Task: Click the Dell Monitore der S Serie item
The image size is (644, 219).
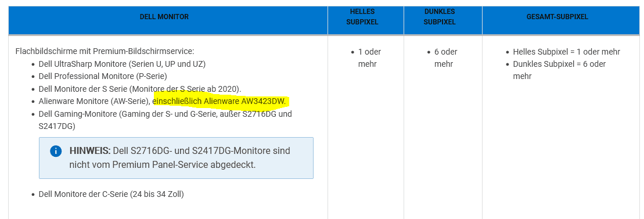Action: click(x=140, y=89)
